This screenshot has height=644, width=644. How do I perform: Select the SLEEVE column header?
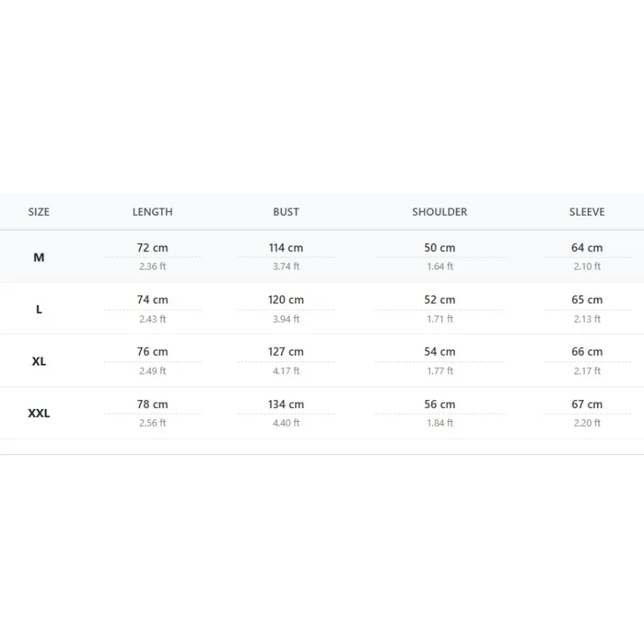coord(587,212)
